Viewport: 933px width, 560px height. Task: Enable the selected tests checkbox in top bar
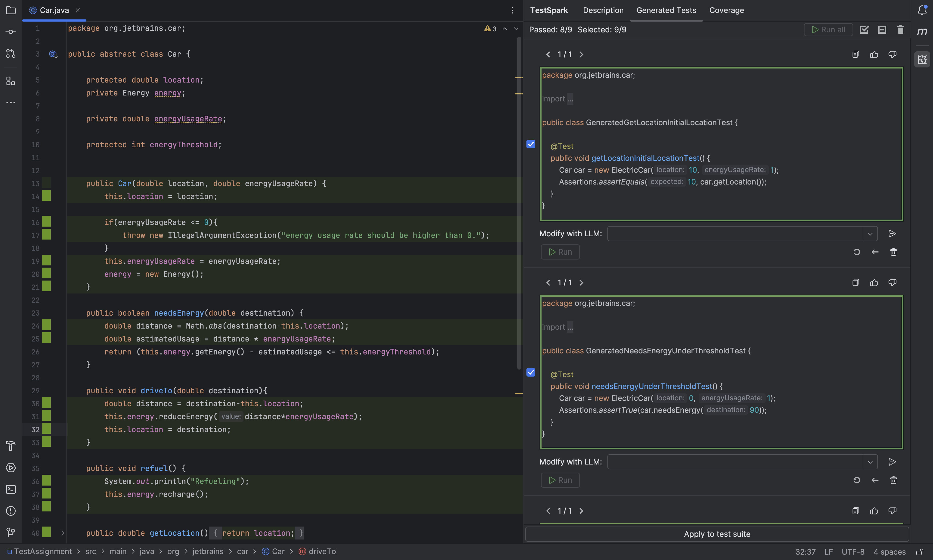[x=864, y=30]
